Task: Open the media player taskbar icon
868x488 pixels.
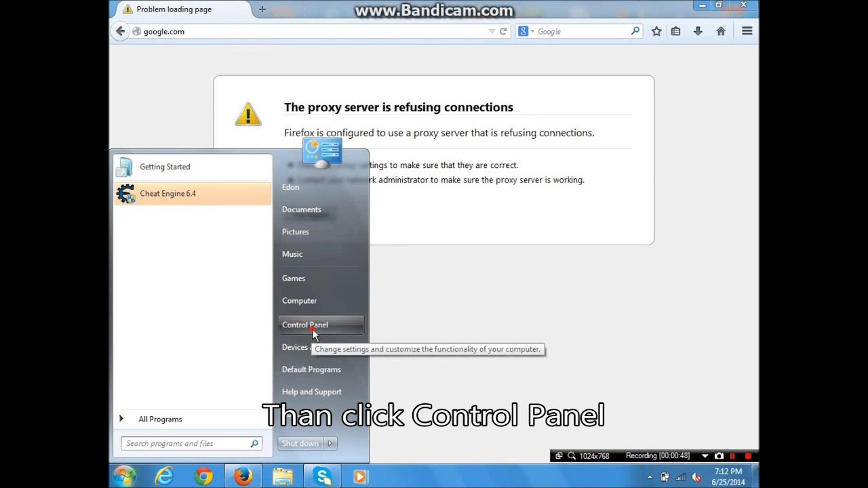Action: 360,476
